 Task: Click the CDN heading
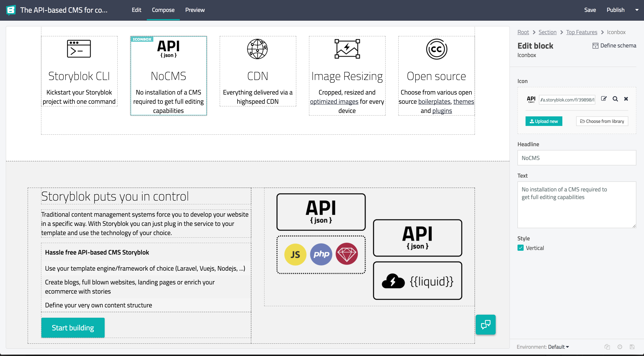[257, 76]
